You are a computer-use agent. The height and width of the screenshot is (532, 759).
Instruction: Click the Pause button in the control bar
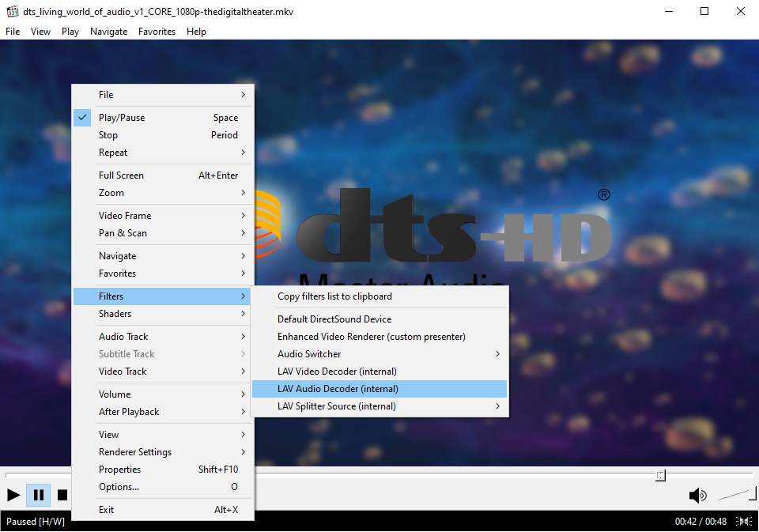(38, 495)
